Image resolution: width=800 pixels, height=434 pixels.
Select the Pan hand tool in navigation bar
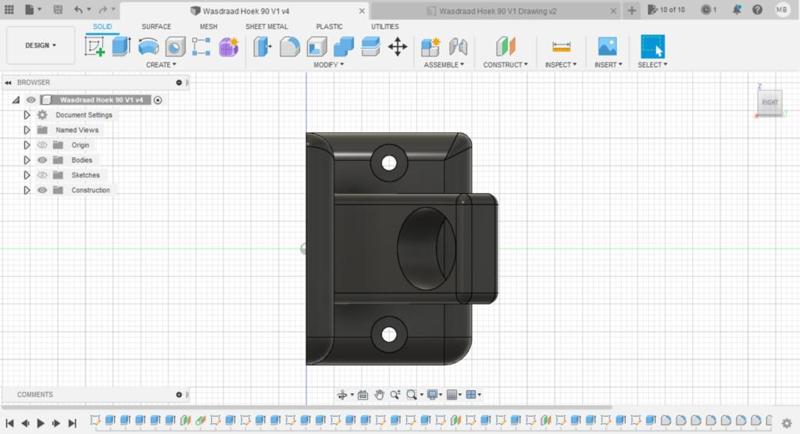pos(379,394)
